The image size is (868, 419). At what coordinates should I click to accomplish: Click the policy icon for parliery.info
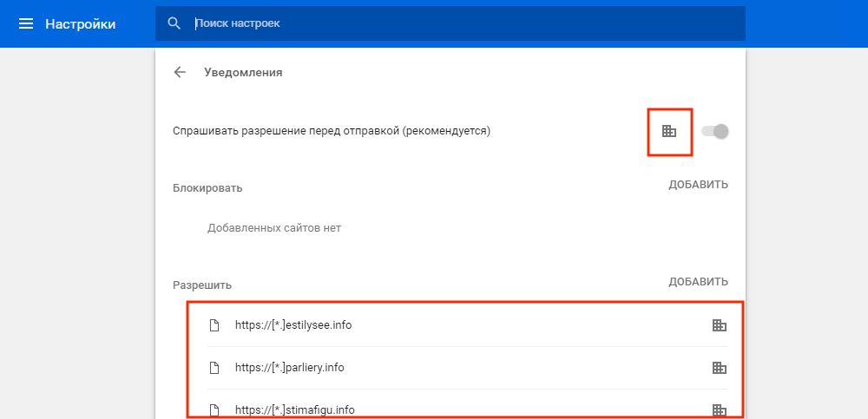tap(719, 368)
